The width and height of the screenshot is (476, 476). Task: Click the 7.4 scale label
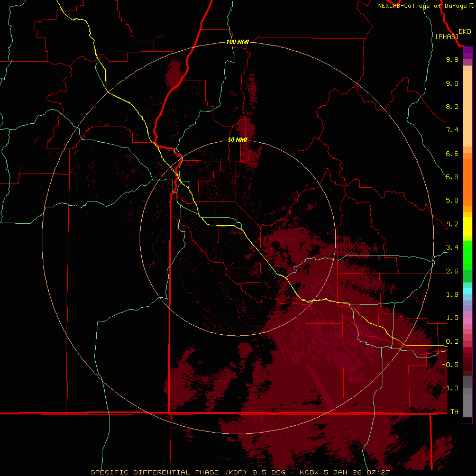(x=452, y=130)
